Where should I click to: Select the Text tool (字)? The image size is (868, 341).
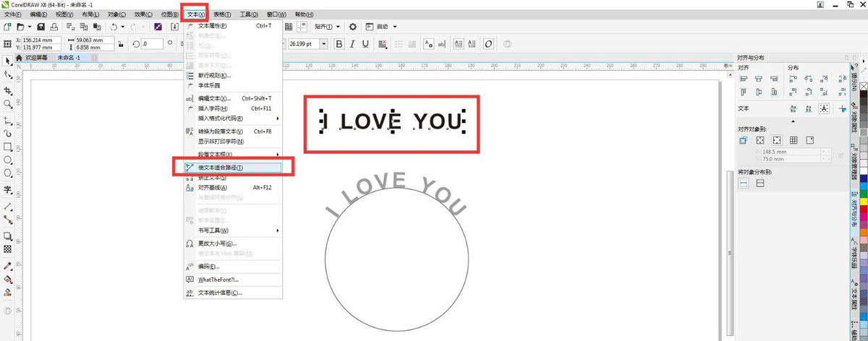pyautogui.click(x=8, y=190)
